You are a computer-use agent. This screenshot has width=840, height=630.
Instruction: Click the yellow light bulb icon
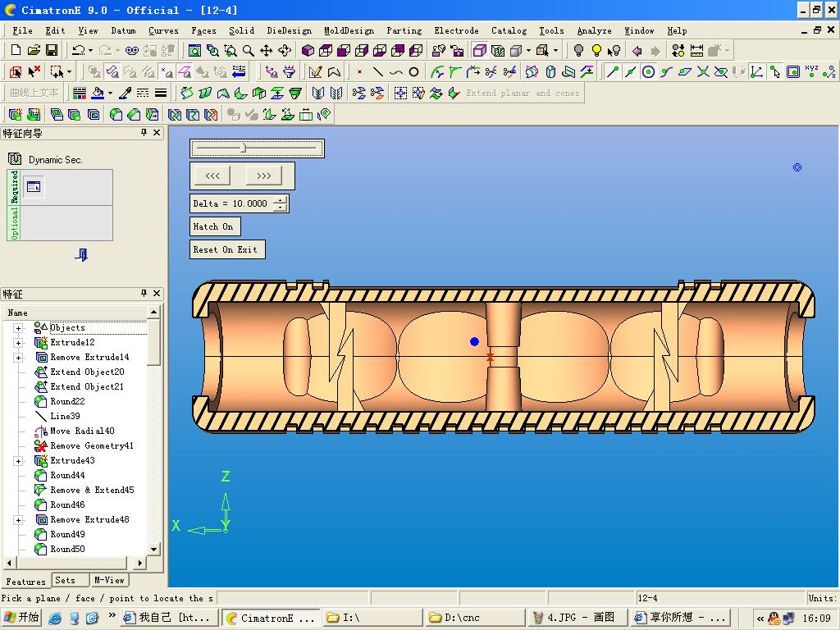(596, 51)
